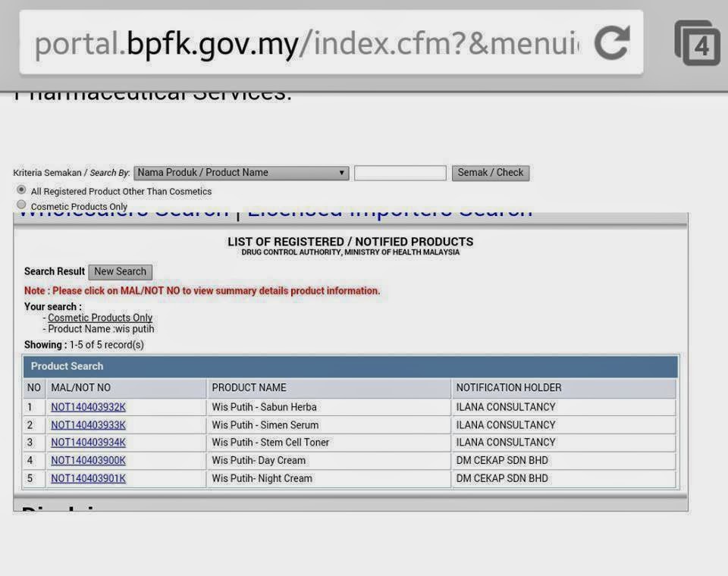Viewport: 728px width, 576px height.
Task: Click ILANA CONSULTANCY in the Stem Cell Toner row
Action: point(506,443)
